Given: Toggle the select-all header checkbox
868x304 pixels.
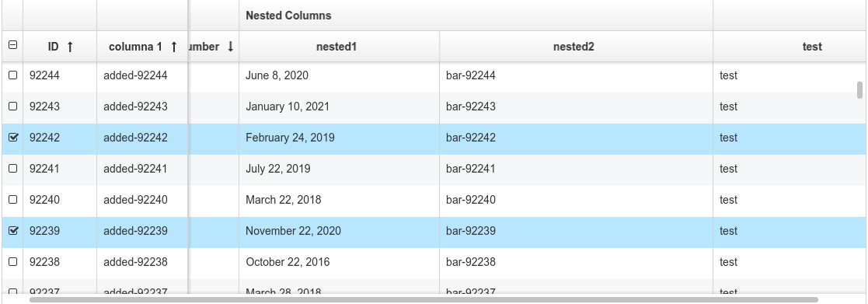Looking at the screenshot, I should tap(12, 45).
